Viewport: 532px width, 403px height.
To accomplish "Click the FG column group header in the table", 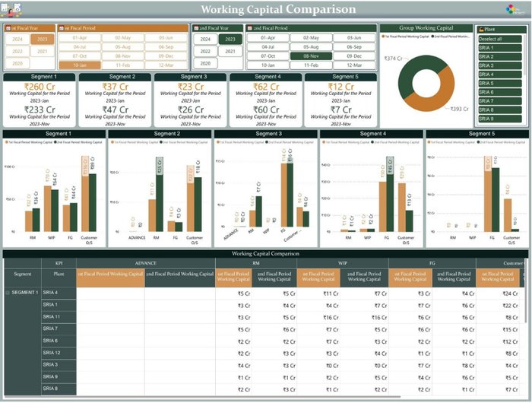I will [432, 263].
